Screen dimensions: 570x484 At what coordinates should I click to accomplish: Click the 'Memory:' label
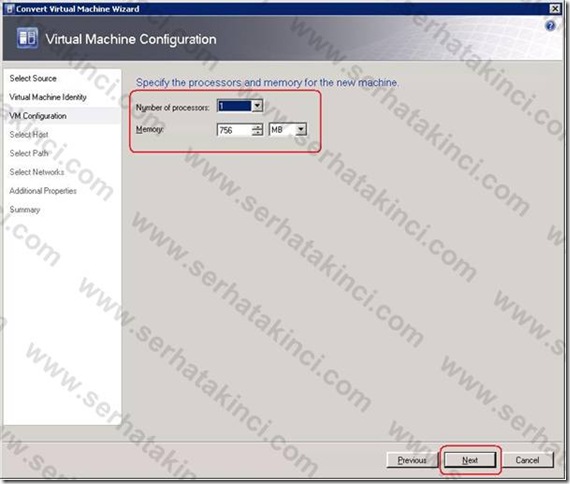click(x=149, y=129)
